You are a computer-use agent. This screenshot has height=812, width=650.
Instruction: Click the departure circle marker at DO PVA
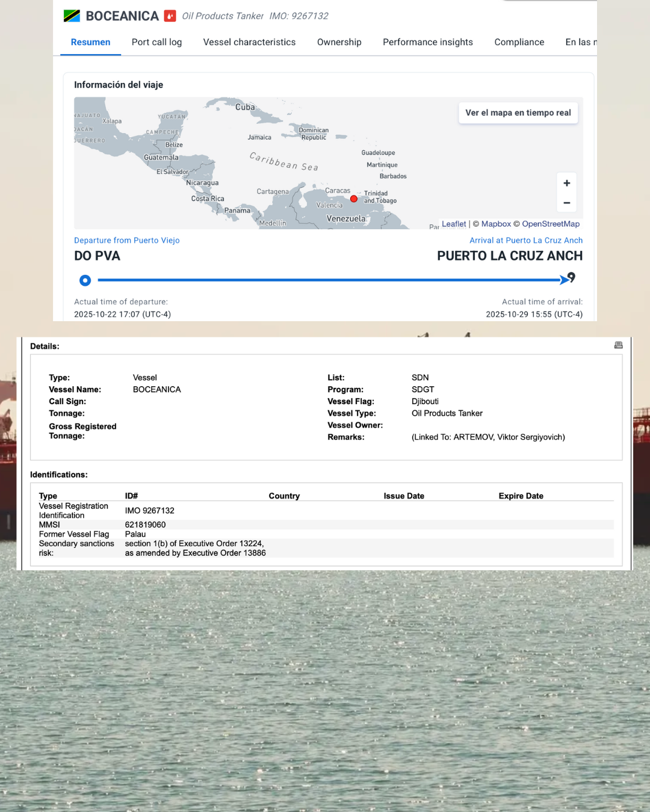(85, 280)
